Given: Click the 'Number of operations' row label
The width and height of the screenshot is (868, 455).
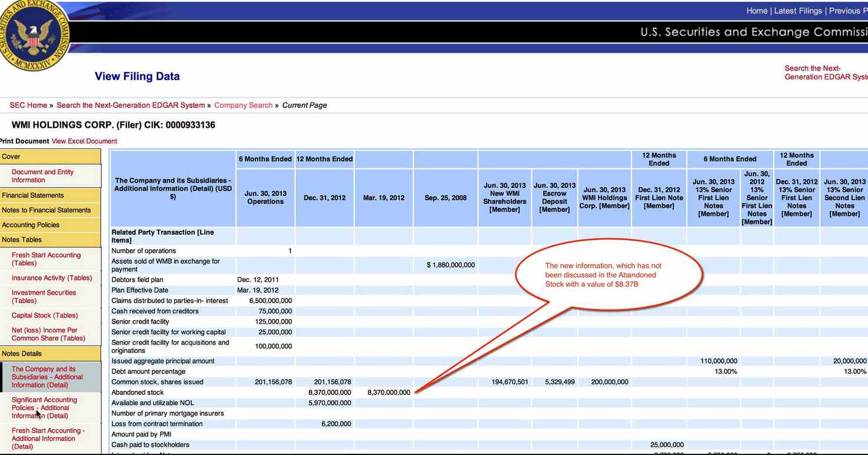Looking at the screenshot, I should 144,251.
